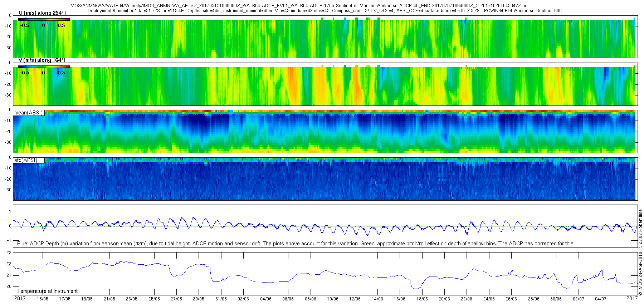Click the '08/06' date tick label
The image size is (644, 304).
311,299
